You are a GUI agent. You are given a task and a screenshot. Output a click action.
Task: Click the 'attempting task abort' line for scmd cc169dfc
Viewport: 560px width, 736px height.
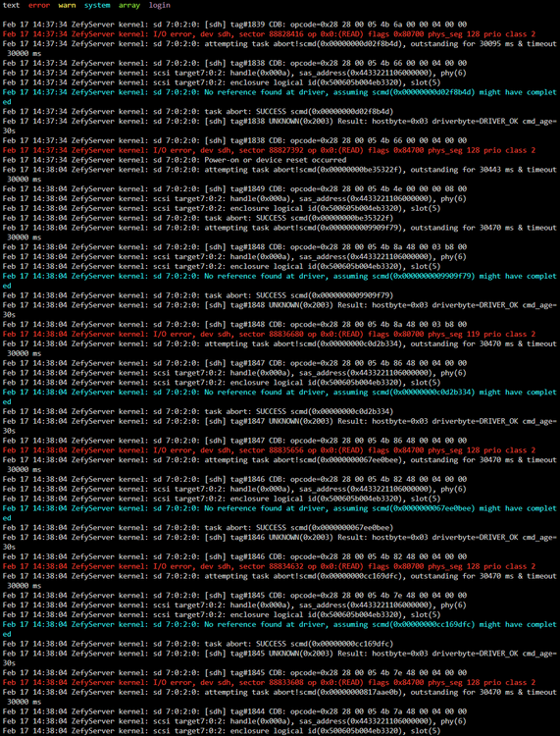click(280, 581)
